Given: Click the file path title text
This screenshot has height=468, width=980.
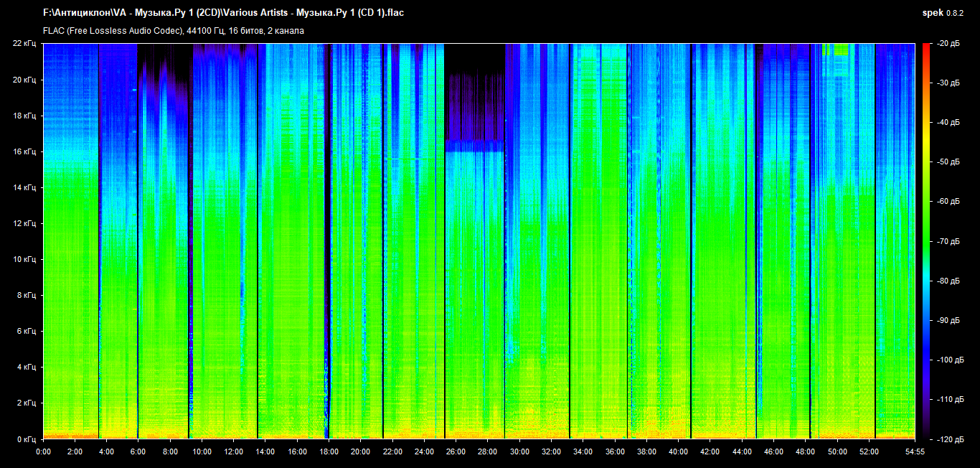Looking at the screenshot, I should click(223, 13).
